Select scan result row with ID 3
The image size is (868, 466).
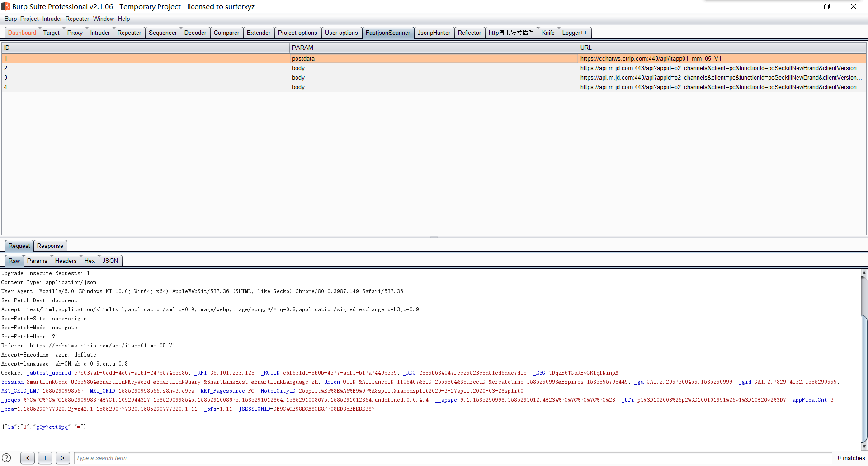click(434, 77)
